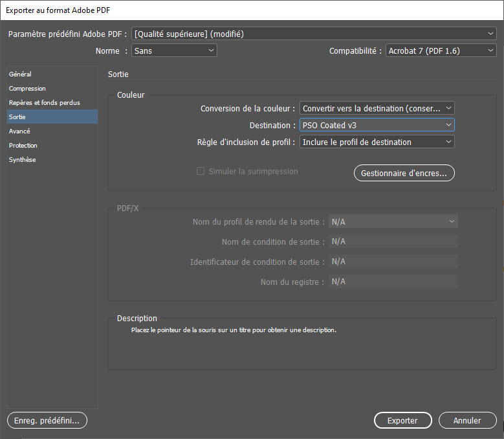Click the Nom du registre field
Image resolution: width=504 pixels, height=439 pixels.
point(393,282)
